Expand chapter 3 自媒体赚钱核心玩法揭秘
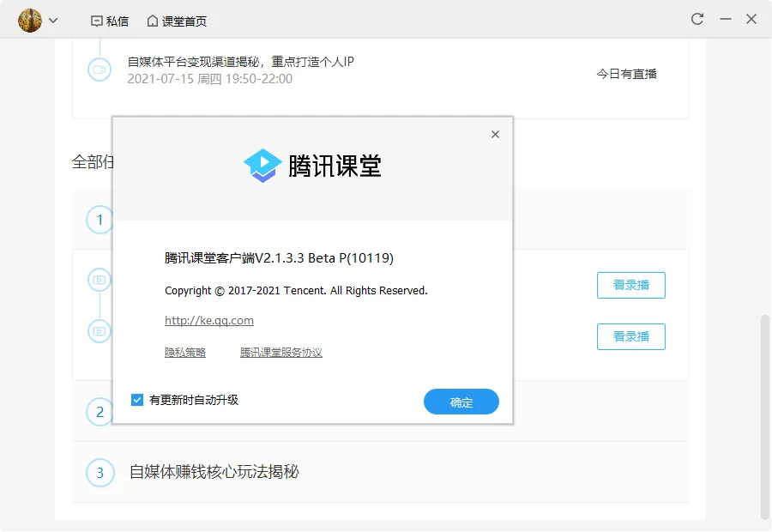 click(x=380, y=473)
